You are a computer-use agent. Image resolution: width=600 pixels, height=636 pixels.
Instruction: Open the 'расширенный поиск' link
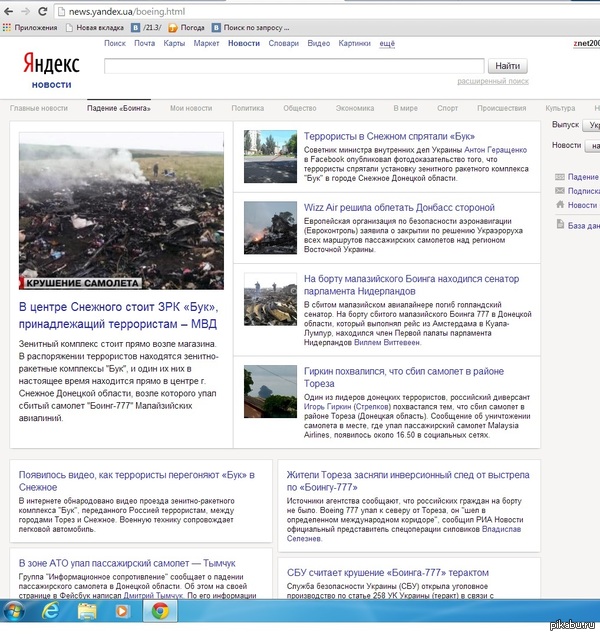pos(492,81)
